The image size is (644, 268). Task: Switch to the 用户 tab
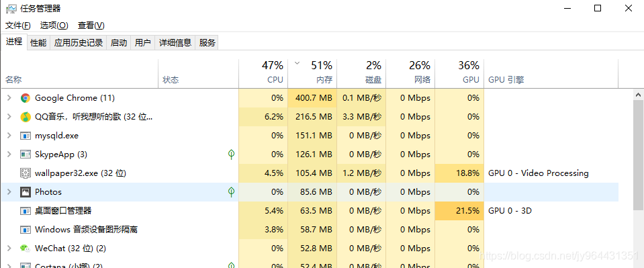coord(142,42)
